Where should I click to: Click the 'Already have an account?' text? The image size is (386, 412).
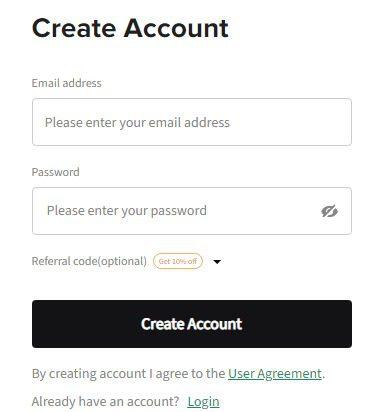coord(106,401)
